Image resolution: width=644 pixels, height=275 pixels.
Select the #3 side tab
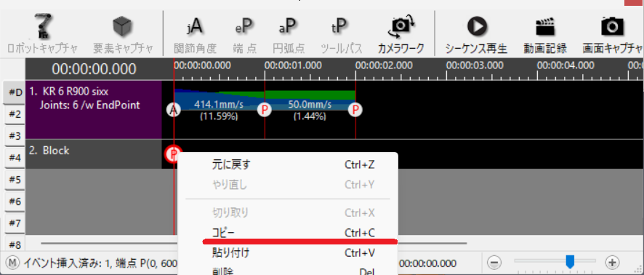[15, 135]
